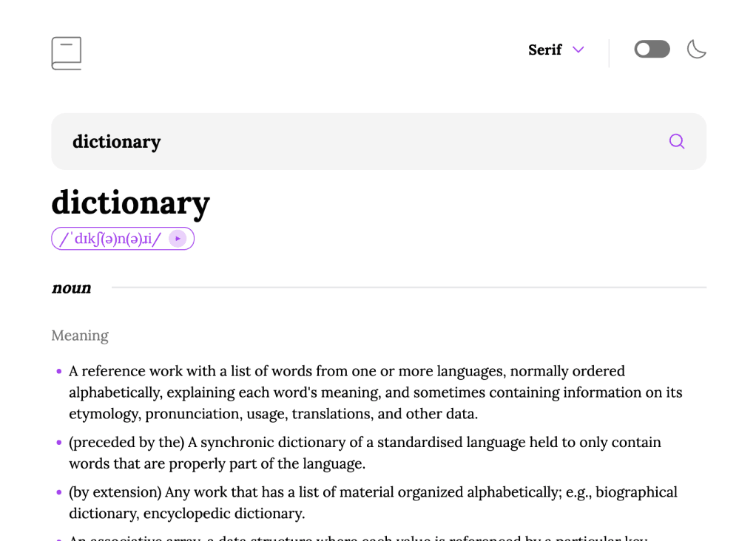756x541 pixels.
Task: Click the 'noun' part-of-speech label
Action: [x=71, y=287]
